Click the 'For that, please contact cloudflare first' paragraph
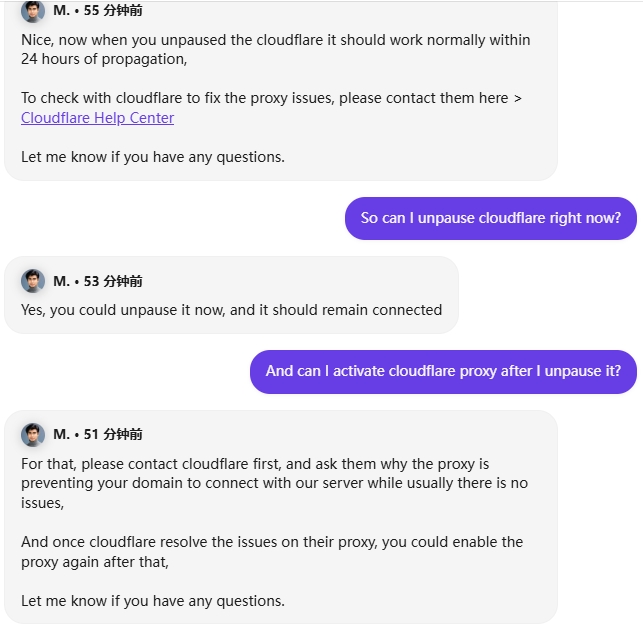 [274, 483]
